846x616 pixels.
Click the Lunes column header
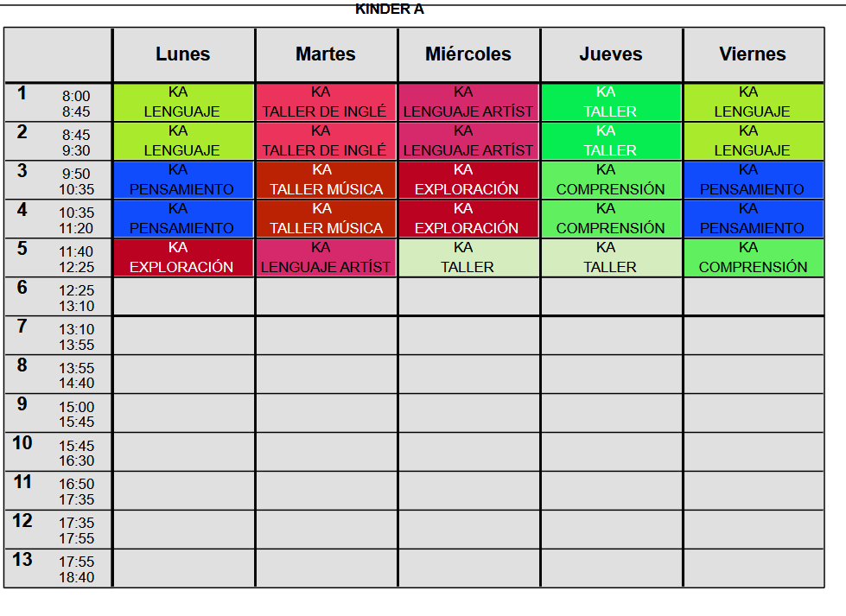click(x=183, y=54)
